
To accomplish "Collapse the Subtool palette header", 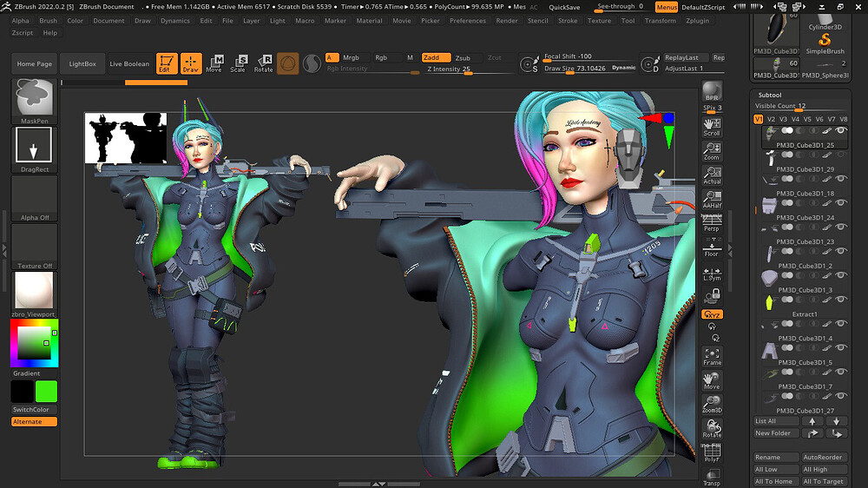I will pos(769,95).
